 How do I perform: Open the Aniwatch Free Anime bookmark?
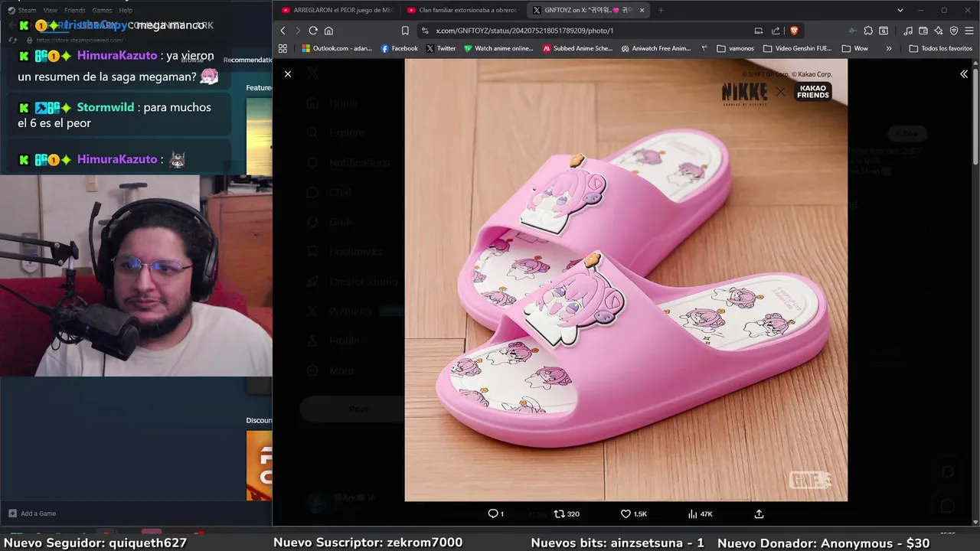(656, 48)
